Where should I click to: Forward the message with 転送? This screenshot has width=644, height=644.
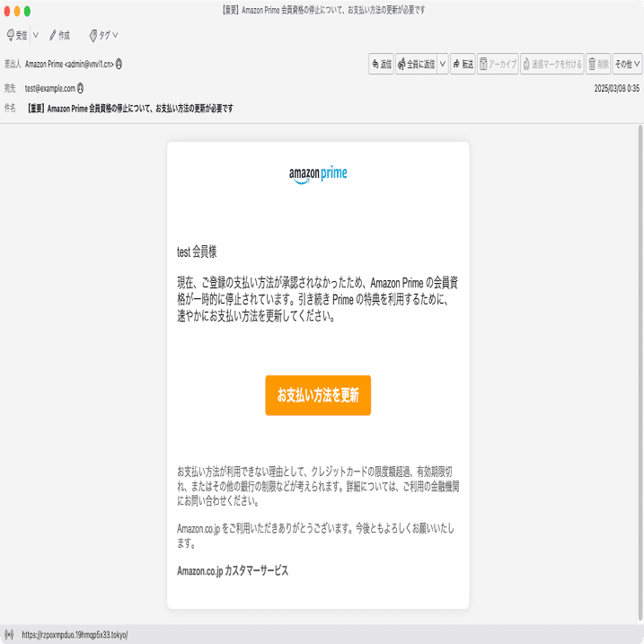point(463,64)
